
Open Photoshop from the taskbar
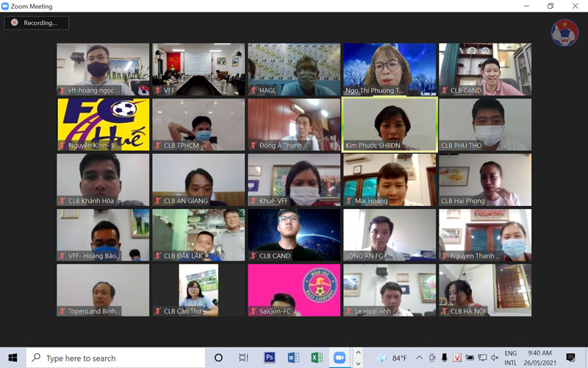coord(270,358)
